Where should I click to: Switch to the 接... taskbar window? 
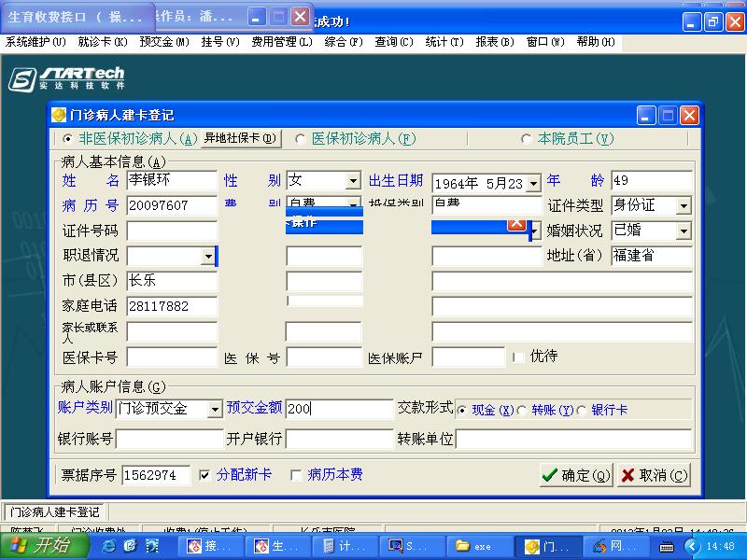[209, 546]
